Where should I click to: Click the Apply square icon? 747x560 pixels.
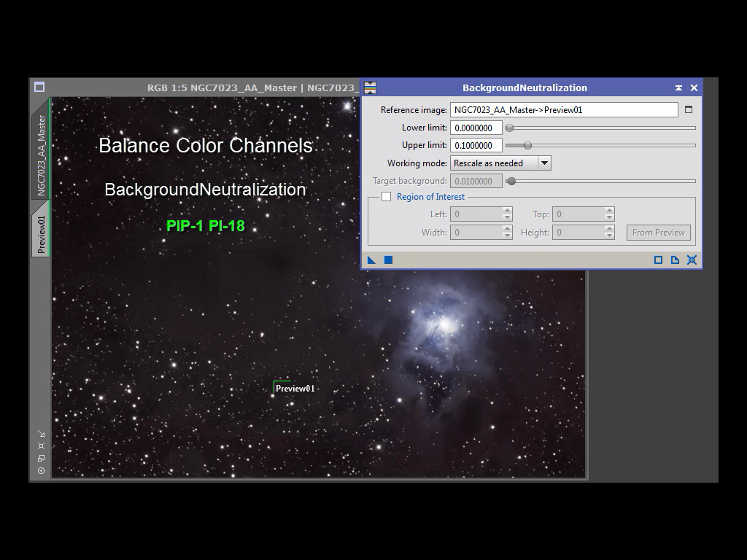coord(388,260)
